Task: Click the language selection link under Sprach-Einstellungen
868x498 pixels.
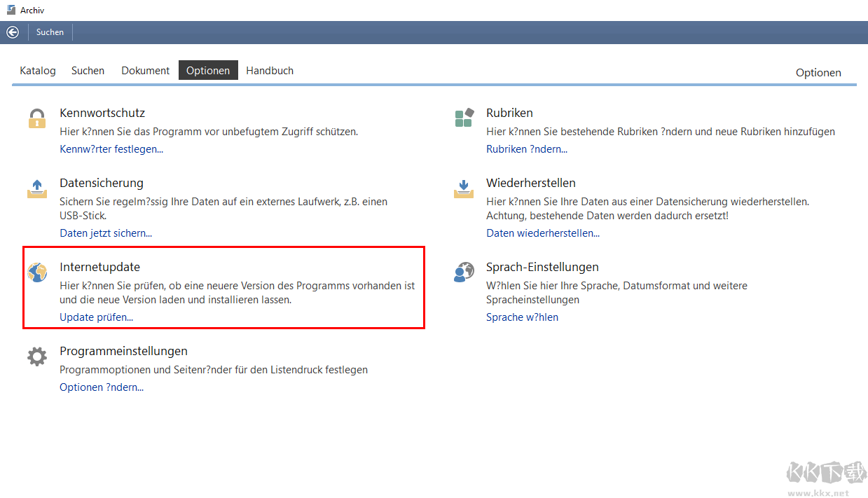Action: click(x=522, y=317)
